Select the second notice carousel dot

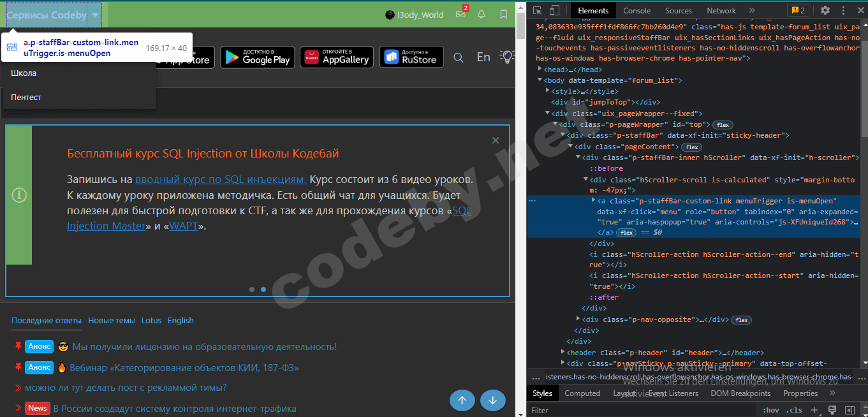click(x=263, y=289)
